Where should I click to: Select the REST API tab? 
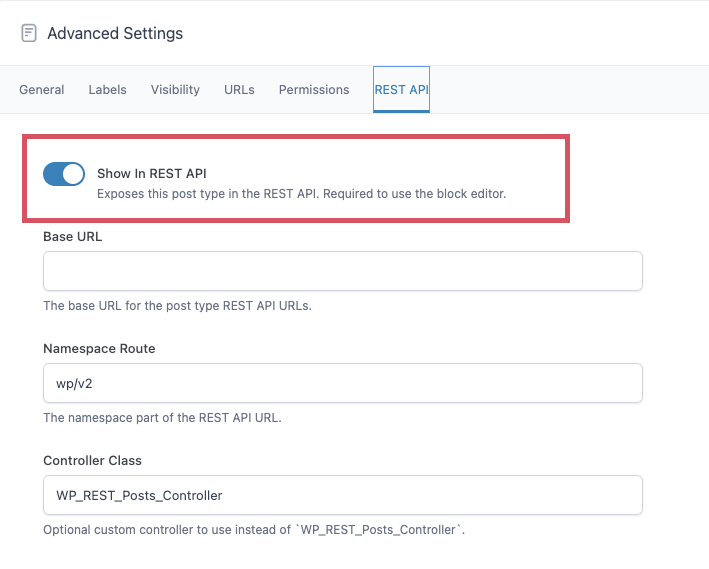402,90
